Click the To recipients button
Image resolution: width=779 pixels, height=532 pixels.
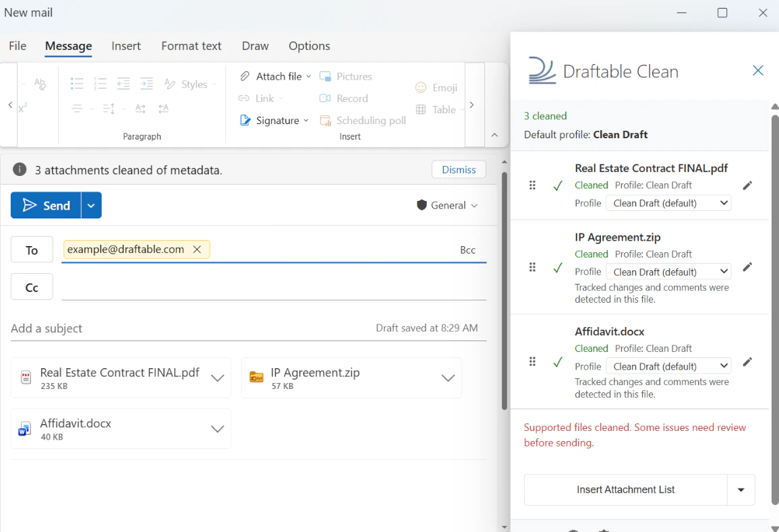32,250
